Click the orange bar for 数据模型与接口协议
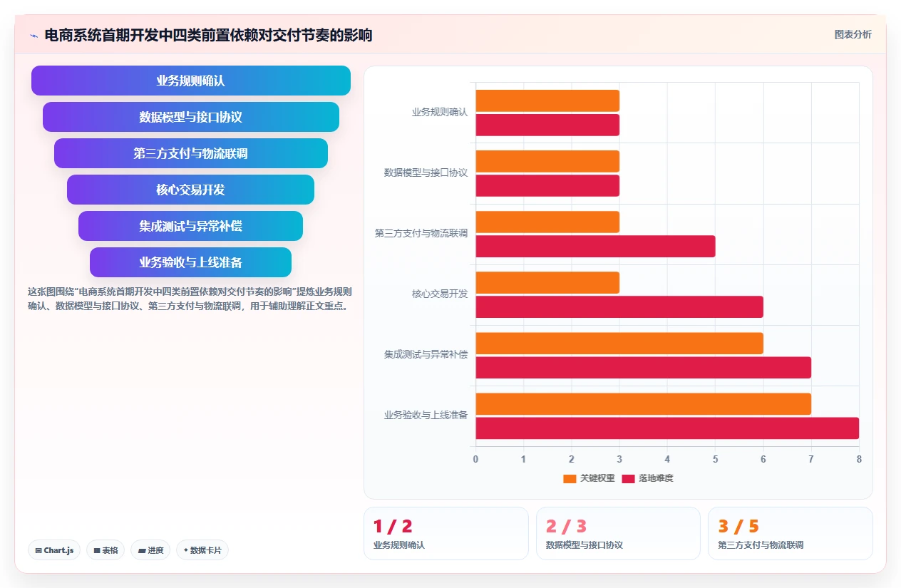 coord(547,161)
